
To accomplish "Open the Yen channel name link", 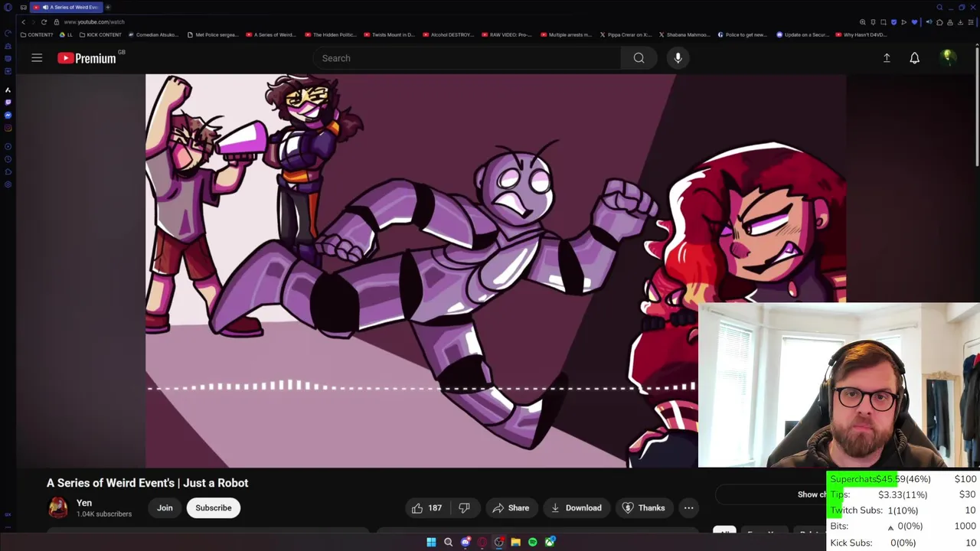I will 84,503.
